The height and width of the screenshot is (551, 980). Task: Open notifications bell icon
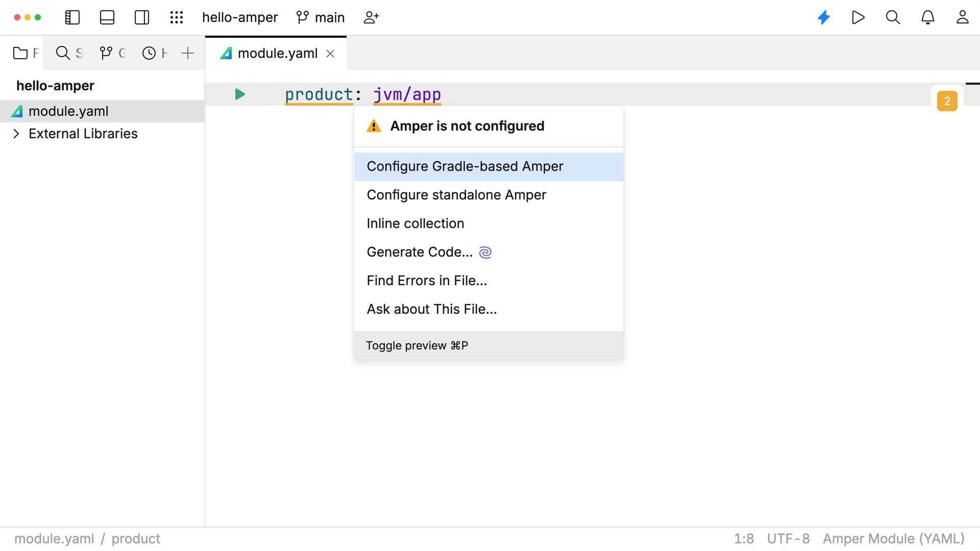928,17
